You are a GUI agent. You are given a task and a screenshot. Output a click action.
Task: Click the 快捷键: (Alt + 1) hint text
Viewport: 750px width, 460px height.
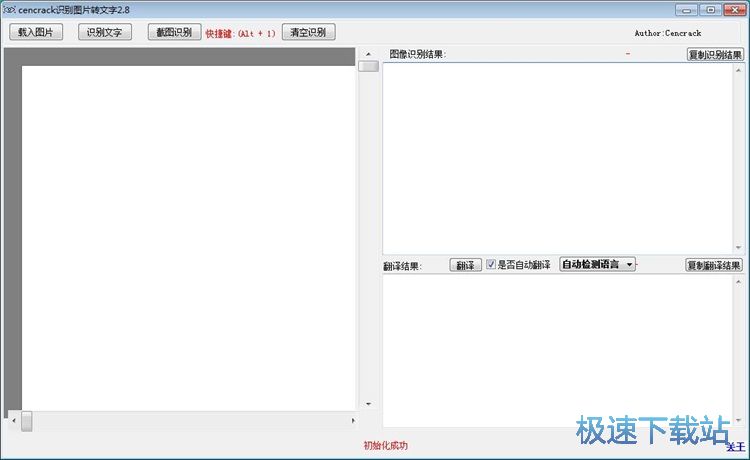click(241, 33)
